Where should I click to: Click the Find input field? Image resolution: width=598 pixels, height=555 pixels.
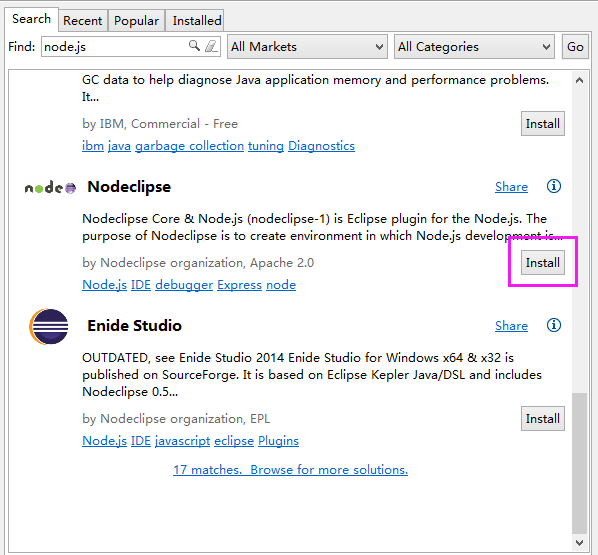coord(114,47)
